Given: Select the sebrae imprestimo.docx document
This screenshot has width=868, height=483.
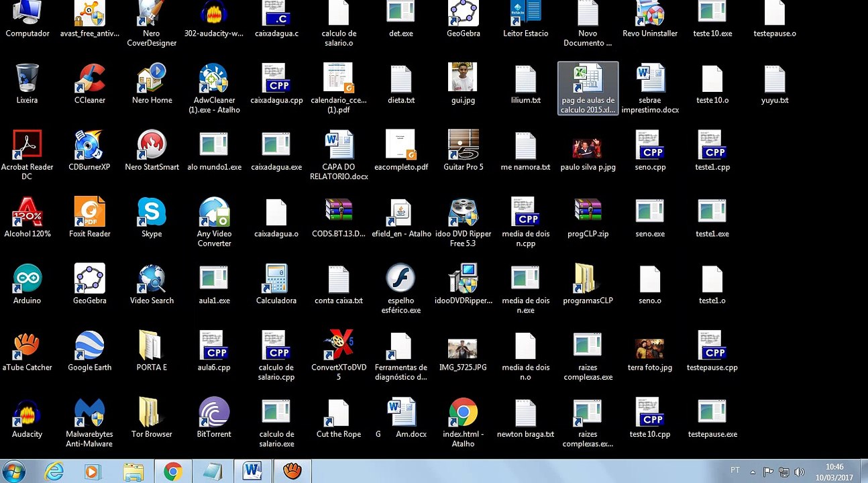Looking at the screenshot, I should click(650, 89).
